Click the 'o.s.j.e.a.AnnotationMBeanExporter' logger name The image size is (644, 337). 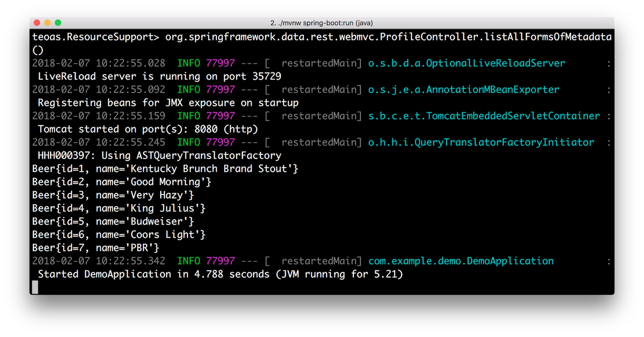(464, 89)
